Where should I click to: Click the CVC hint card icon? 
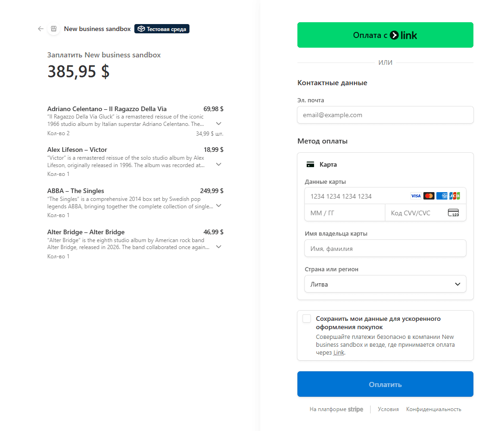point(454,212)
